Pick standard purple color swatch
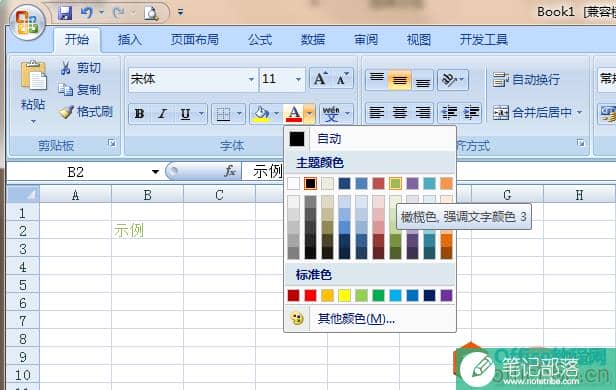Viewport: 616px width, 390px height. point(446,295)
